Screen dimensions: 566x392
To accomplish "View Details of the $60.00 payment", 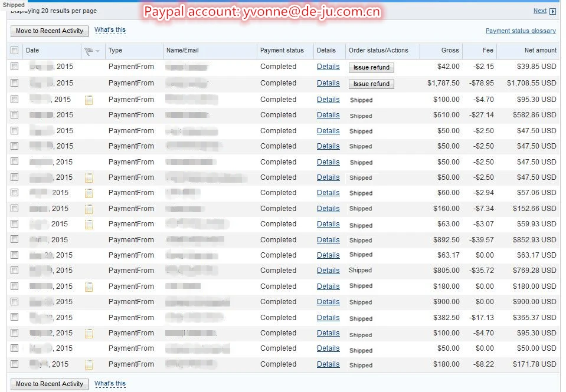I will tap(328, 193).
